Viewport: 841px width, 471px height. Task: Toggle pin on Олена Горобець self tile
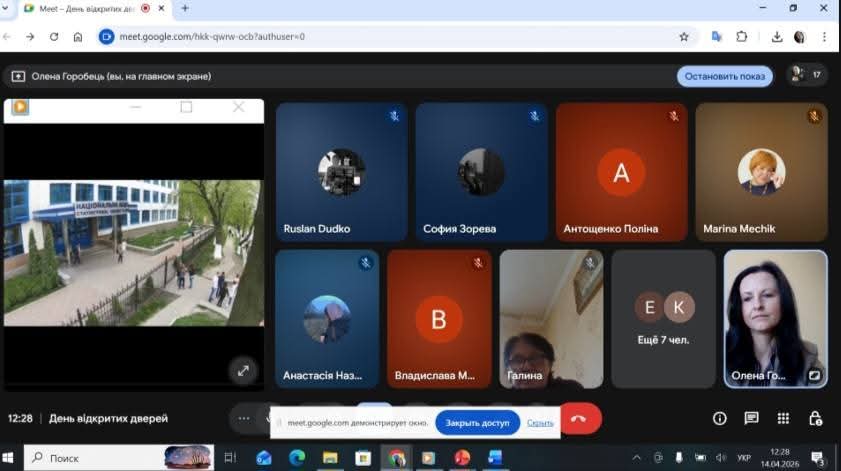(x=814, y=376)
